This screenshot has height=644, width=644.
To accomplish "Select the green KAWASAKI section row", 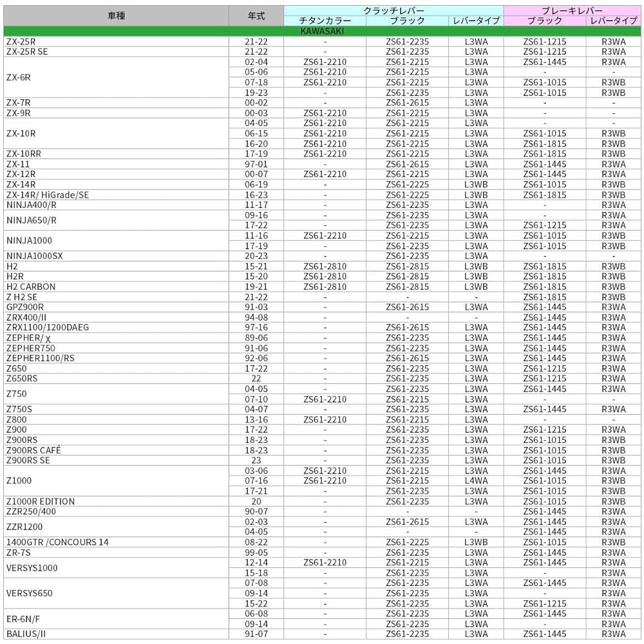I will coord(322,31).
